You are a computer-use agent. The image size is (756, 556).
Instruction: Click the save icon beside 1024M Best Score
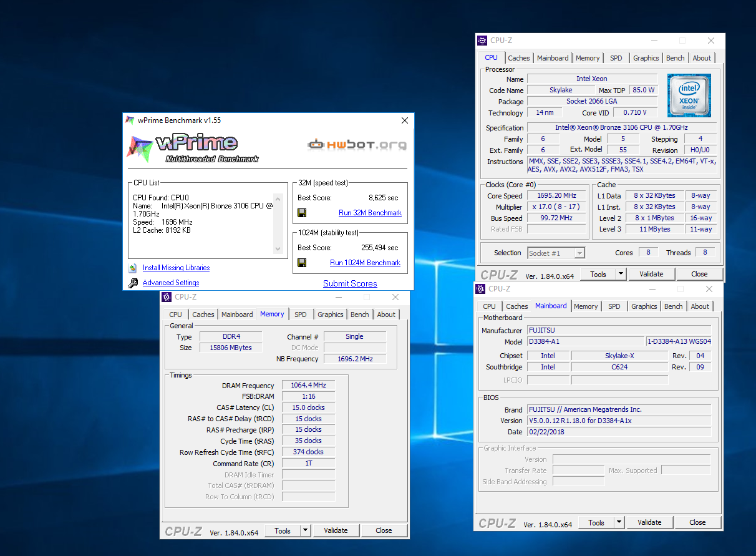[x=302, y=263]
